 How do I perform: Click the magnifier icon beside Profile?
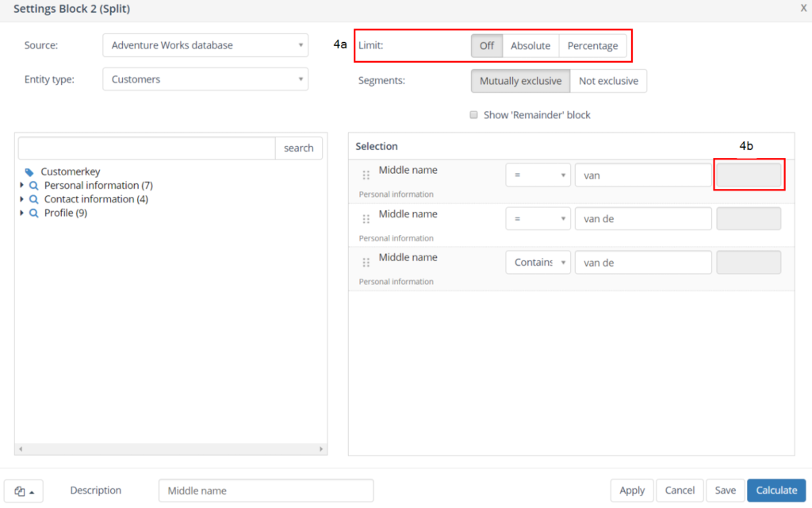point(34,214)
